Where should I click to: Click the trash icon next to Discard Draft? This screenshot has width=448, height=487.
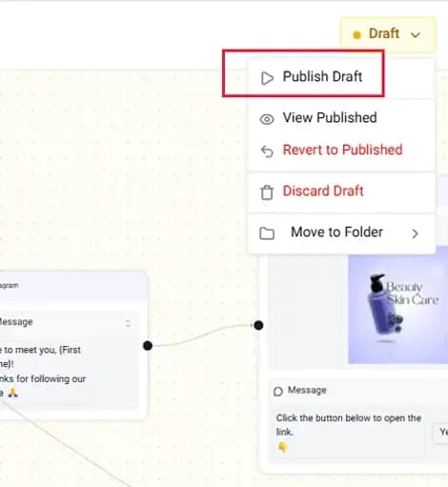(x=267, y=193)
